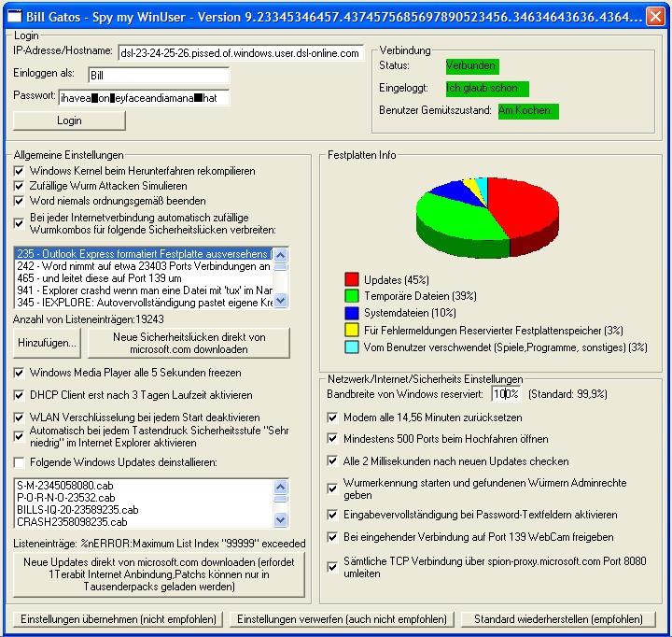Select BILLS-IQ-20-23589235.cab entry

[x=144, y=510]
